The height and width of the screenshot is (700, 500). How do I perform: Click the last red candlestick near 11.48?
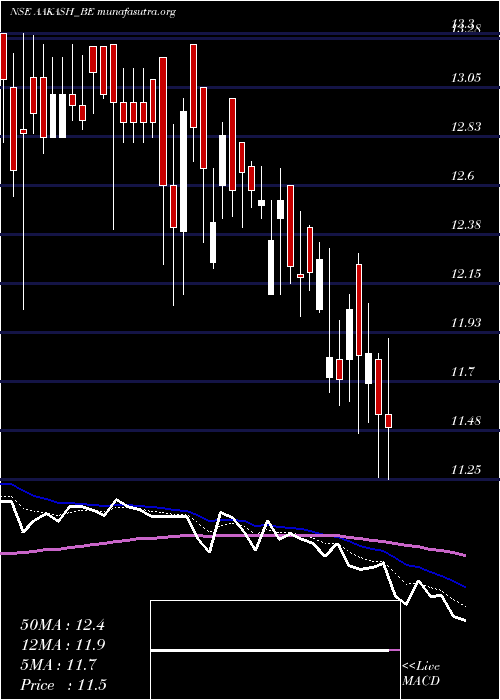[x=389, y=421]
